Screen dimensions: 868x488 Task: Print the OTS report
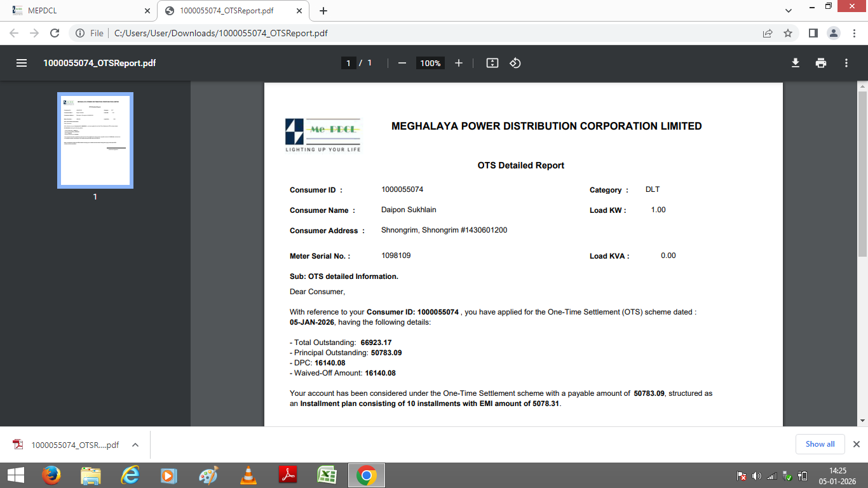coord(821,63)
